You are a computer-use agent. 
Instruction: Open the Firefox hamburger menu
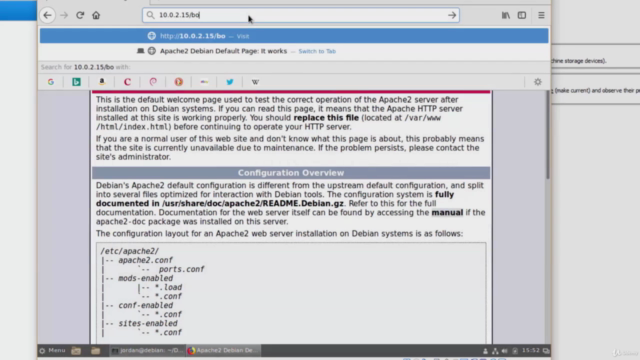[541, 15]
